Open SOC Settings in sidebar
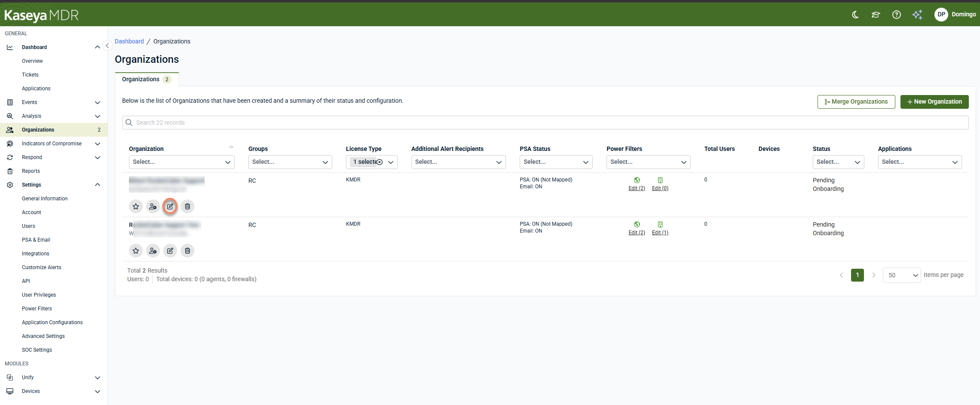This screenshot has height=405, width=980. (x=37, y=350)
